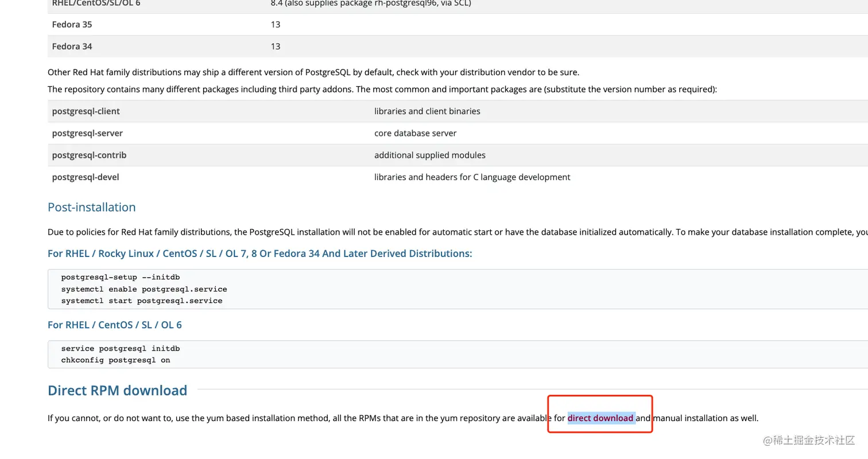The image size is (868, 459).
Task: Click 'additional supplied modules' description
Action: [x=430, y=155]
